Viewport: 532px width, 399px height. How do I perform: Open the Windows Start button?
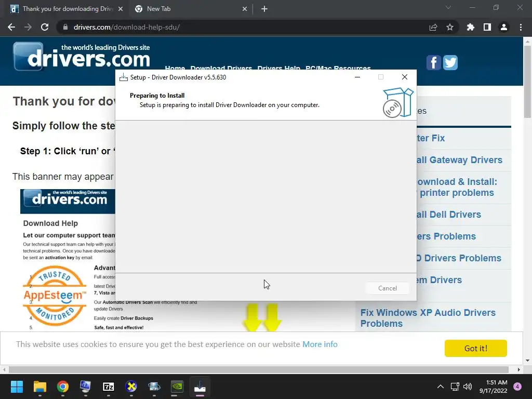17,387
